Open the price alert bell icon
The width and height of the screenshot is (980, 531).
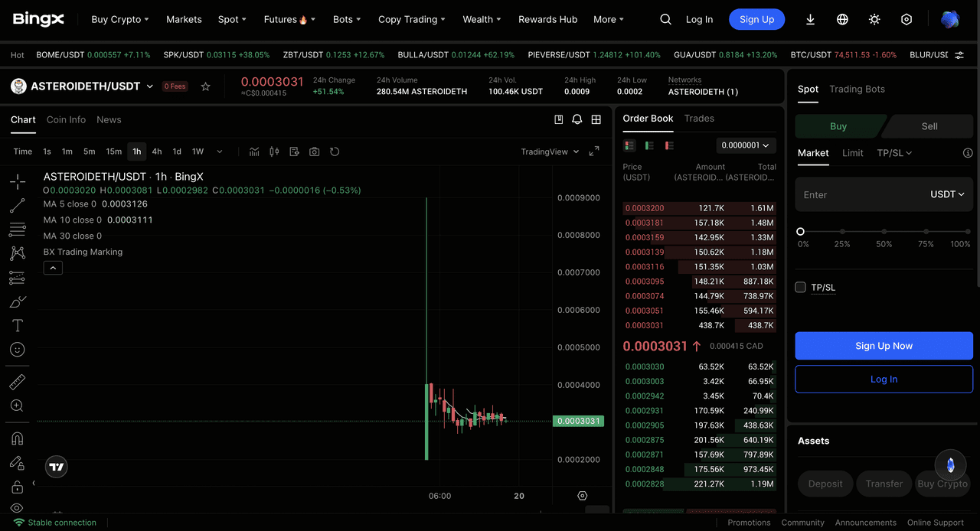(x=577, y=119)
